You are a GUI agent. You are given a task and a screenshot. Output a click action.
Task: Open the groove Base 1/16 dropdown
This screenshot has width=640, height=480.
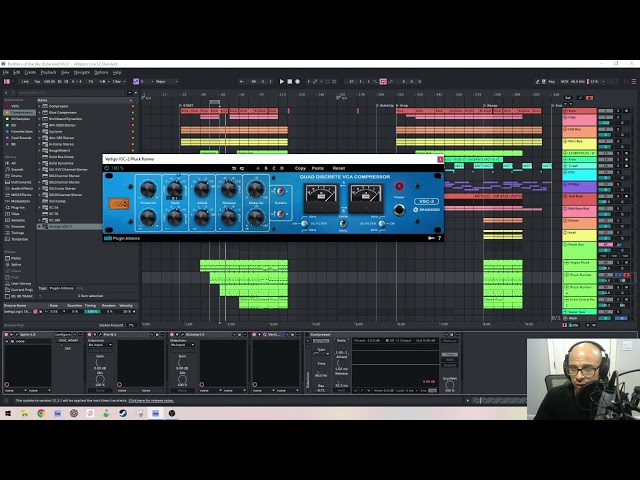57,312
